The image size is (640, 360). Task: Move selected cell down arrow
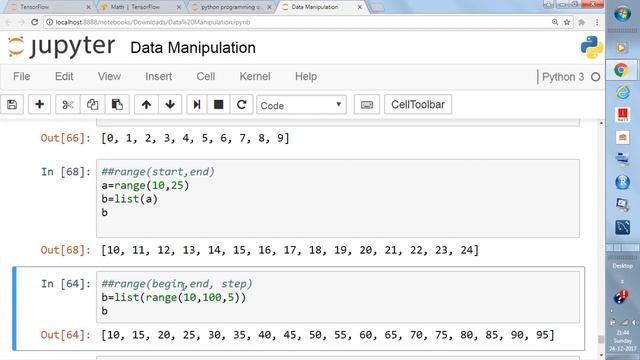[x=170, y=104]
